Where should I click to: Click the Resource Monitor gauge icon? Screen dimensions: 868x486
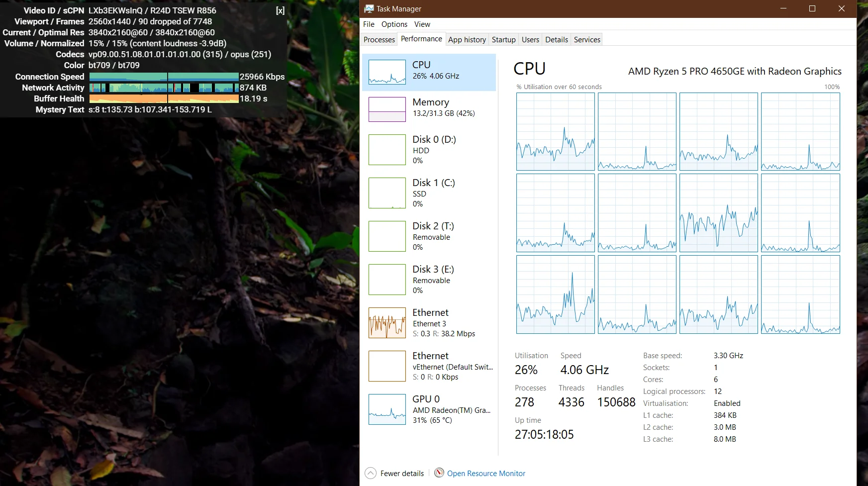point(439,473)
